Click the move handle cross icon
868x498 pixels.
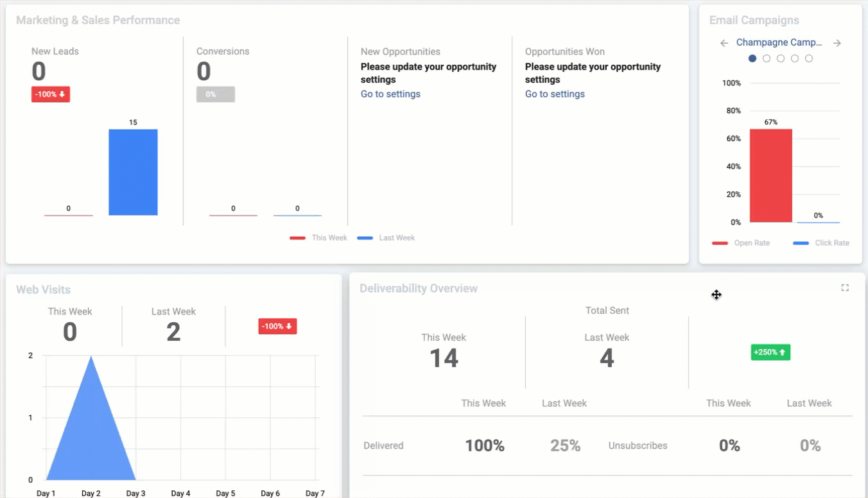pos(716,295)
